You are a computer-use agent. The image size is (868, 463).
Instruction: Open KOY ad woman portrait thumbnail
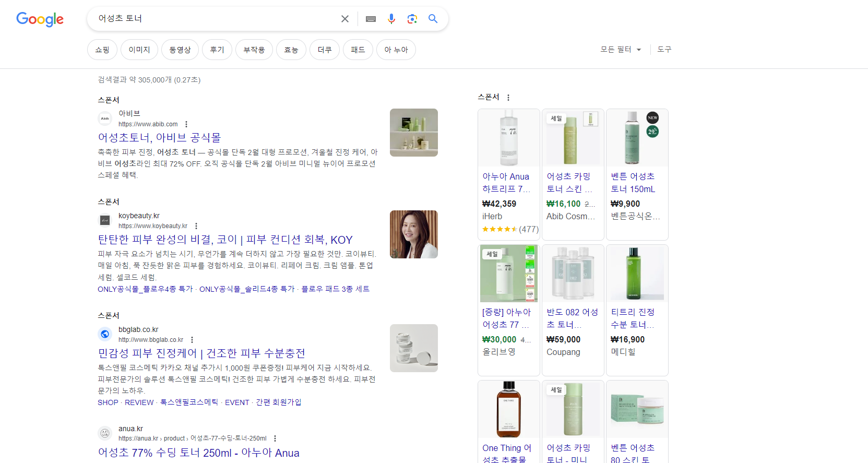point(414,234)
